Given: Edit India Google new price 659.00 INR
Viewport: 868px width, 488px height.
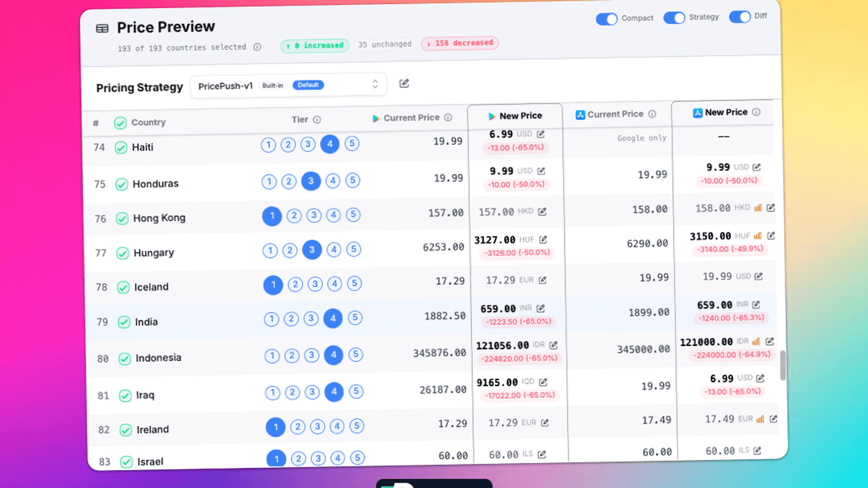Looking at the screenshot, I should [541, 309].
